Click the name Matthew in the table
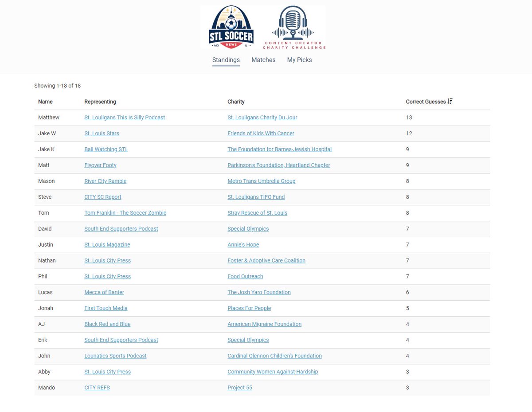This screenshot has height=412, width=532. coord(49,118)
